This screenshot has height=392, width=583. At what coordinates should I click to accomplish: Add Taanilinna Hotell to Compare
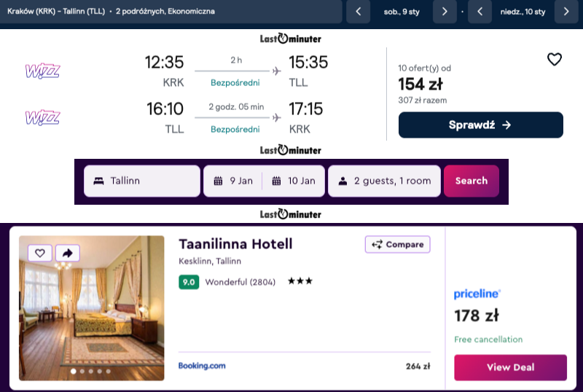(397, 244)
